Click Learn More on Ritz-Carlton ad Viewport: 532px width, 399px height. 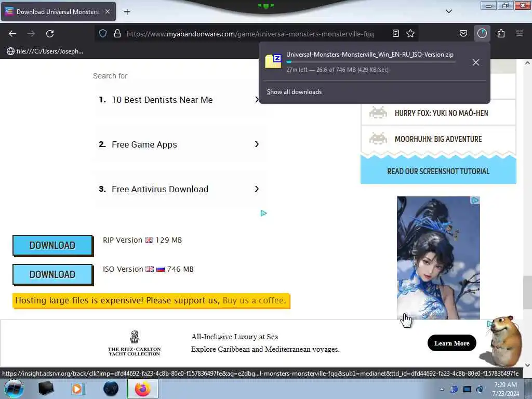(452, 343)
